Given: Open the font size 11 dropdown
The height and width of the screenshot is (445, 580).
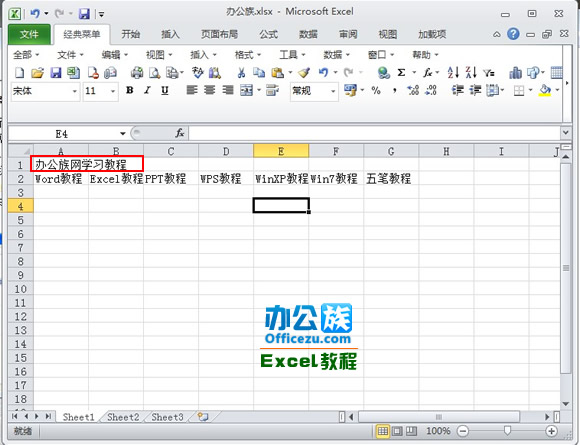Looking at the screenshot, I should click(113, 91).
